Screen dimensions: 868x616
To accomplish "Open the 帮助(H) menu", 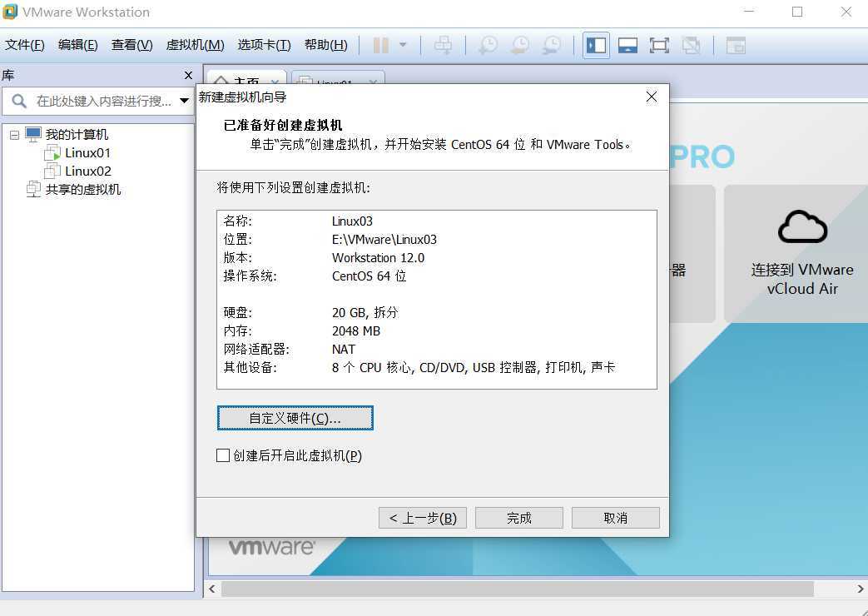I will point(326,45).
